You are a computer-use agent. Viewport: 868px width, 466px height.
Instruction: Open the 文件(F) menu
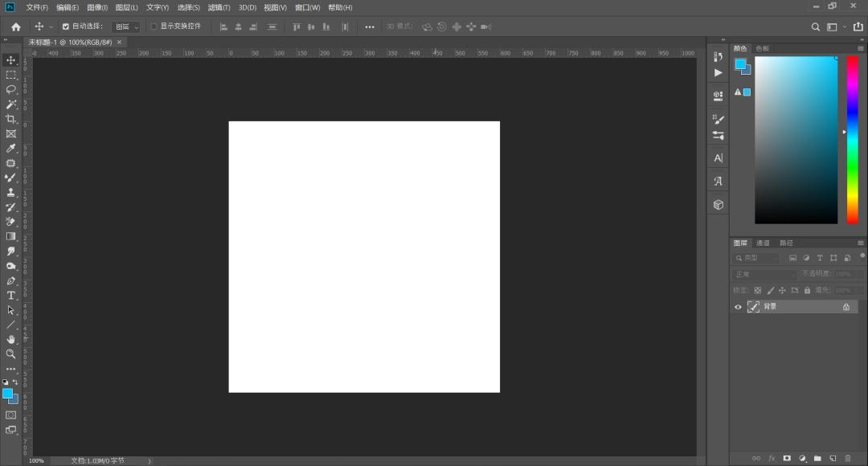coord(37,8)
